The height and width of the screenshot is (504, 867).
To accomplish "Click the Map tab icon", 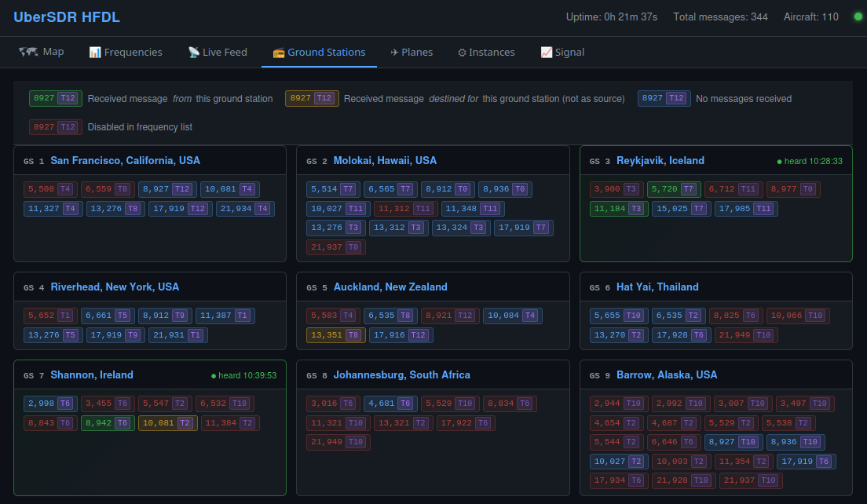I will (x=28, y=52).
